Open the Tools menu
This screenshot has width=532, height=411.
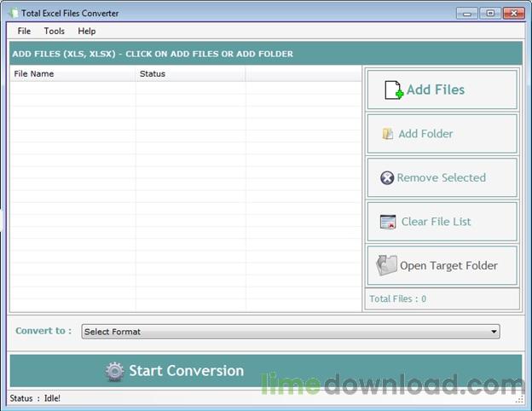(x=55, y=32)
